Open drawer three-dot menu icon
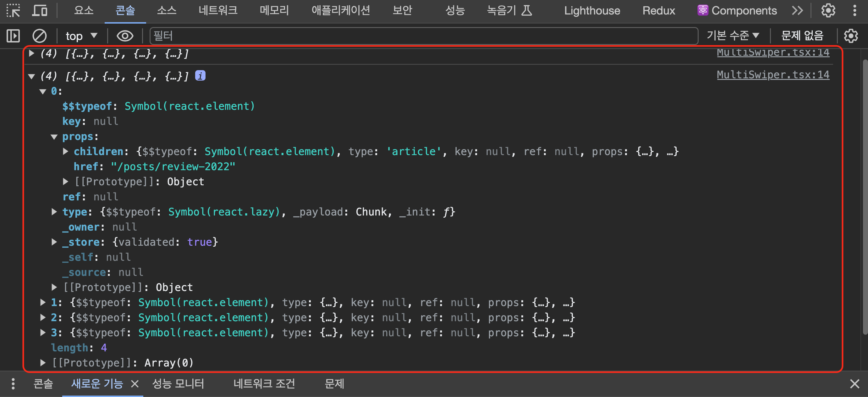This screenshot has height=397, width=868. click(13, 383)
